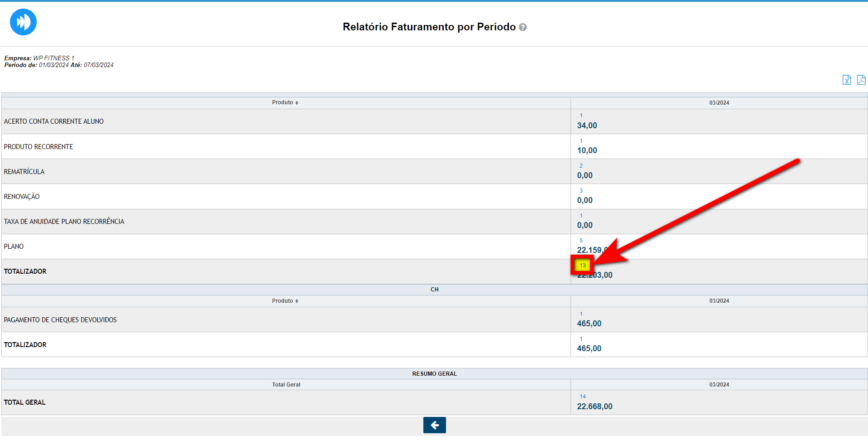Click 465,00 in CH TOTALIZADOR row
Screen dimensions: 868x445
pyautogui.click(x=589, y=348)
